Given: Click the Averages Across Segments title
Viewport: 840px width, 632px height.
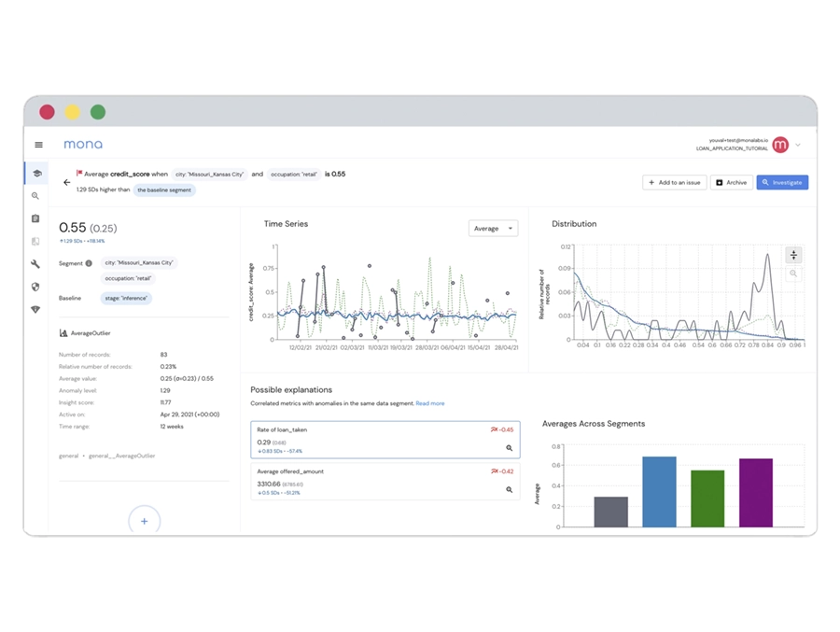Looking at the screenshot, I should (594, 424).
